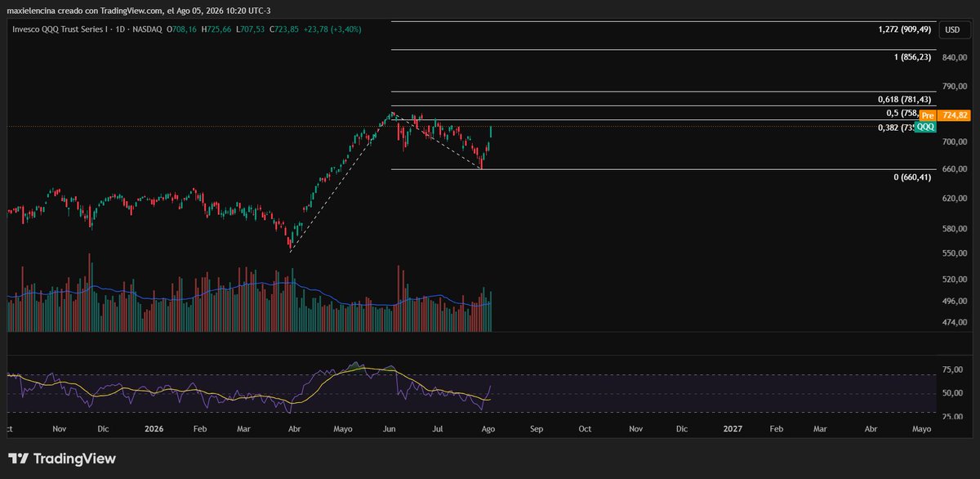Image resolution: width=980 pixels, height=479 pixels.
Task: Select the close value C723,85
Action: pos(286,29)
